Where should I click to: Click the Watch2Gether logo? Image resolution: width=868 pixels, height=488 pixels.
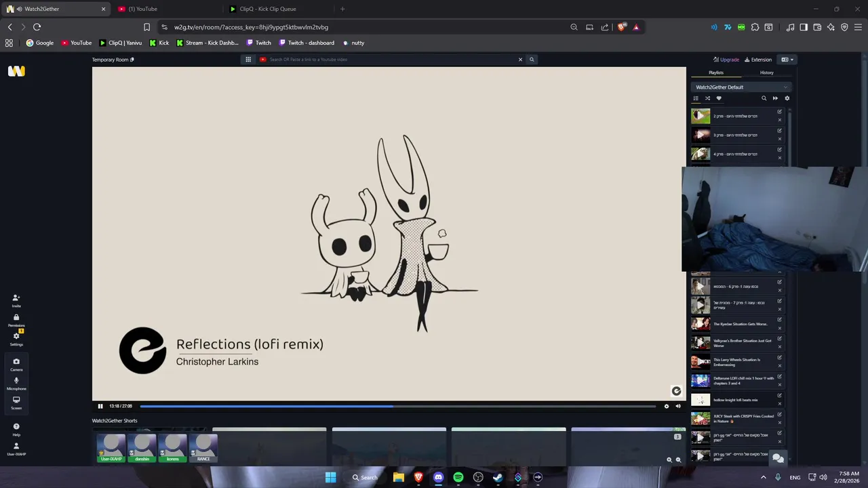point(16,71)
